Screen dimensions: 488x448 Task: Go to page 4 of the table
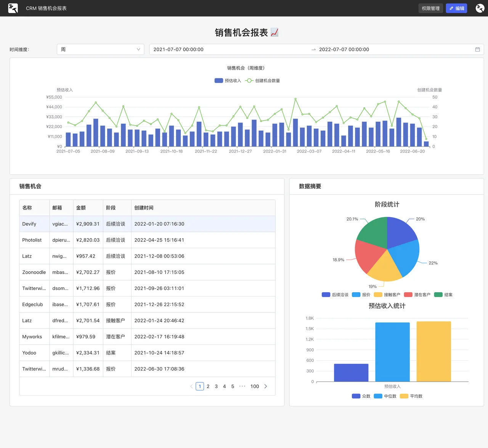point(225,386)
